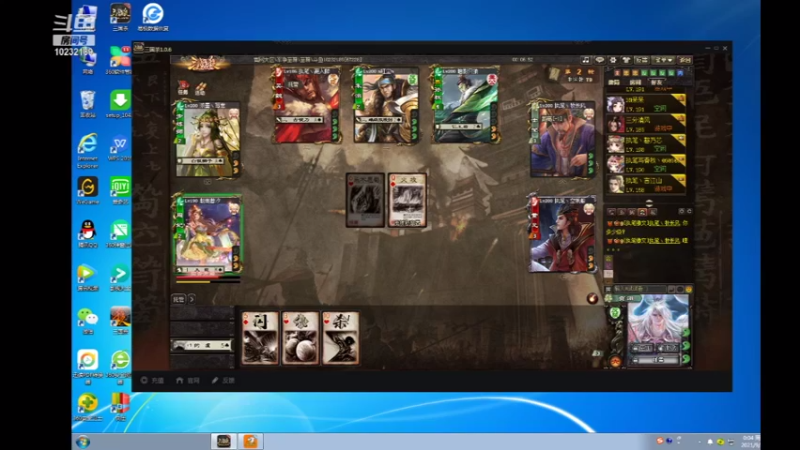Expand the chevron arrow beside auto-play button
This screenshot has height=450, width=800.
tap(192, 299)
